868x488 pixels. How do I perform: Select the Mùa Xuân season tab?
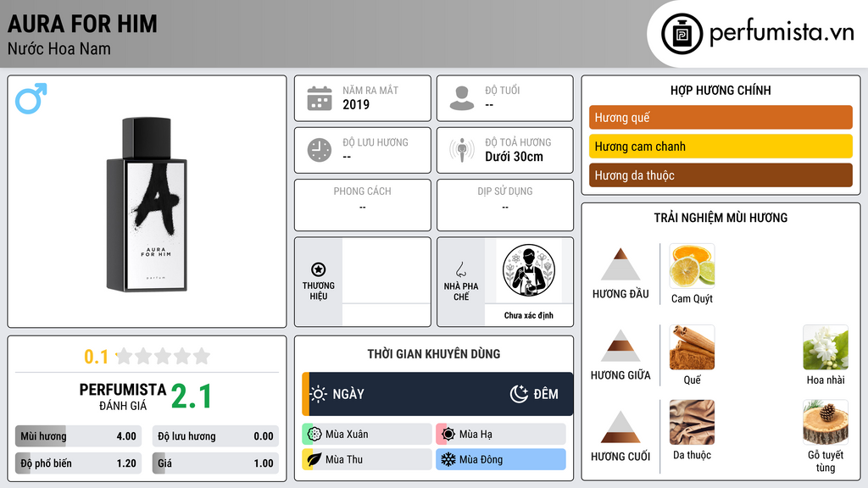pyautogui.click(x=367, y=435)
